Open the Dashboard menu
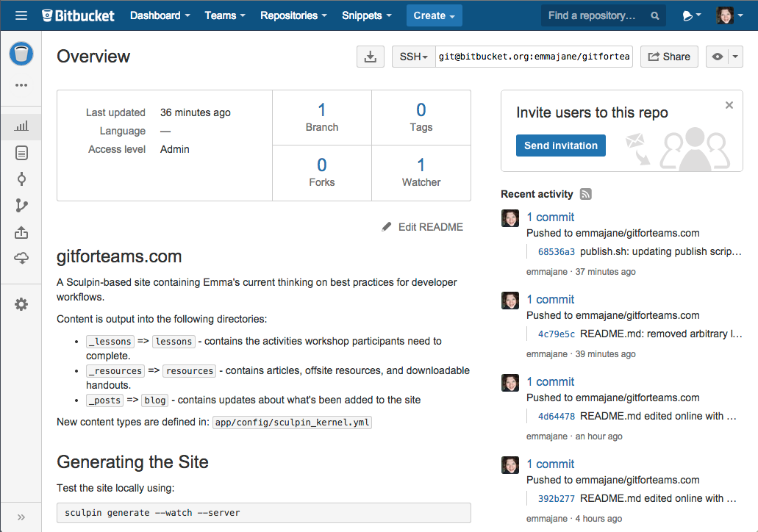 click(x=160, y=14)
